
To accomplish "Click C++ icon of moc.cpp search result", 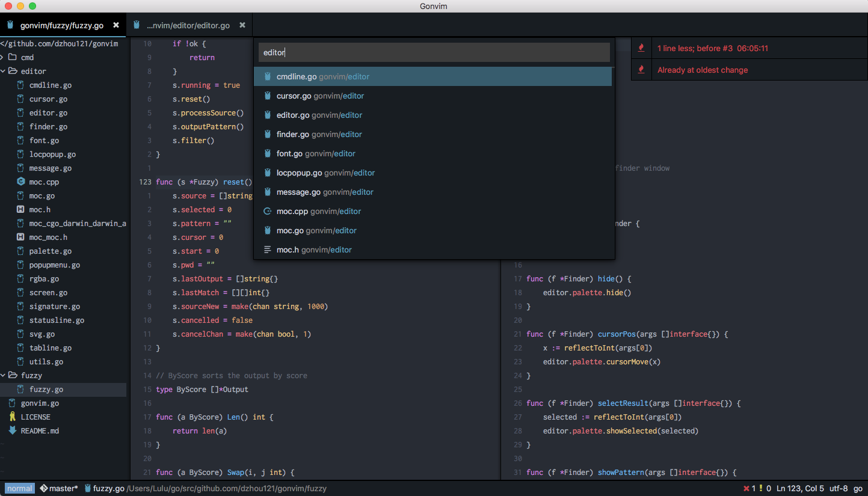I will pyautogui.click(x=268, y=211).
